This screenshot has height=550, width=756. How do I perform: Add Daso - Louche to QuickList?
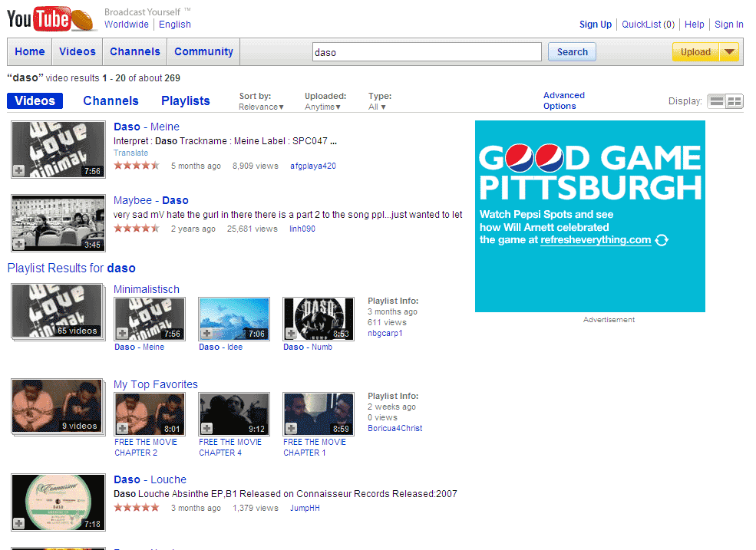18,523
